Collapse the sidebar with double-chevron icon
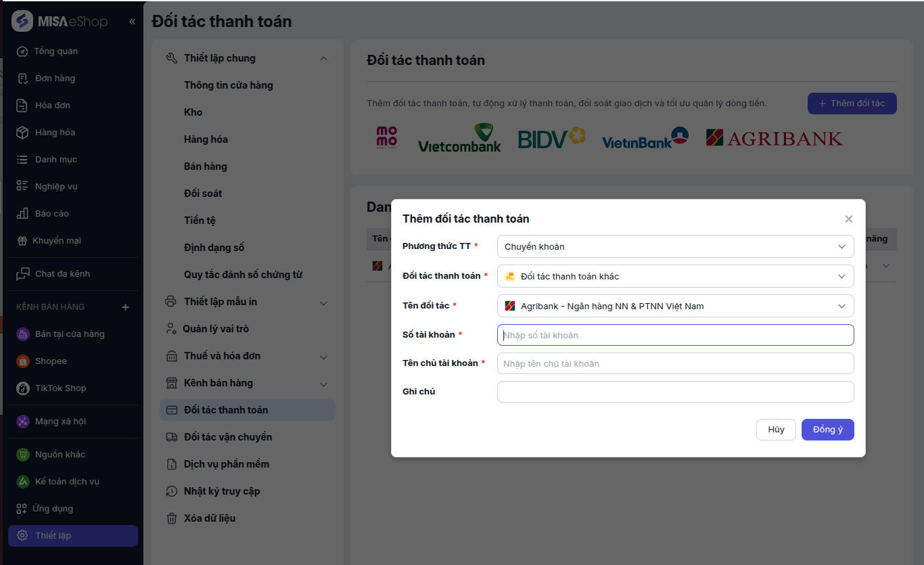The height and width of the screenshot is (565, 924). point(132,22)
